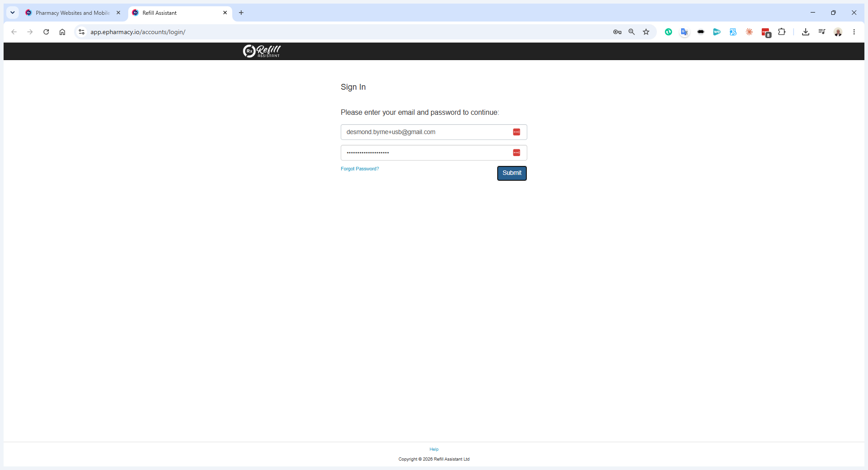Open the zoom magnifier icon in address bar
The height and width of the screenshot is (470, 868).
pyautogui.click(x=632, y=32)
